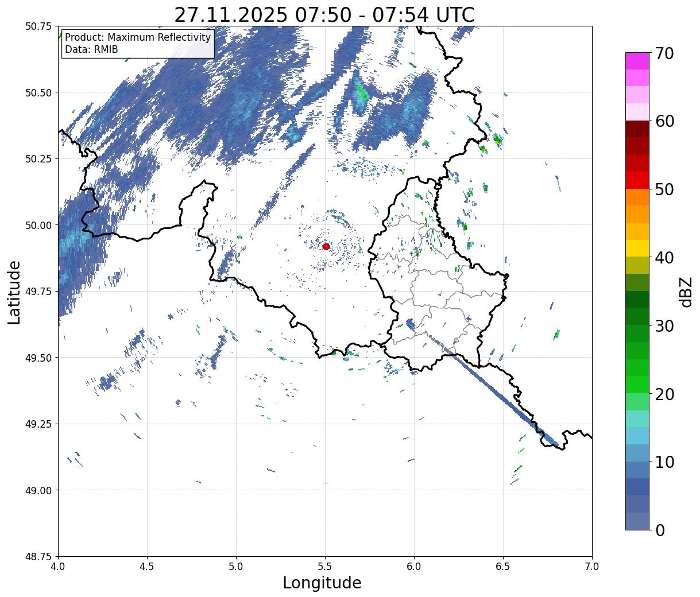
Task: Click the colorbar tick label 20
Action: pyautogui.click(x=664, y=394)
